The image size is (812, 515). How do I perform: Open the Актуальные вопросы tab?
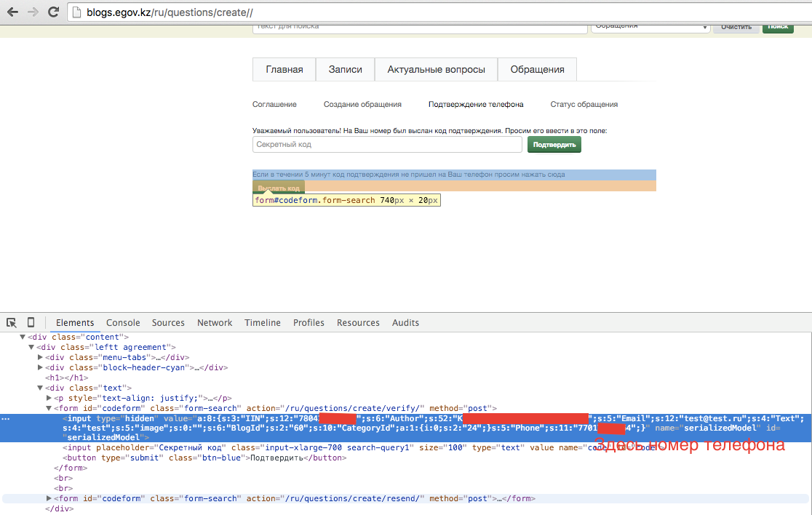coord(436,69)
